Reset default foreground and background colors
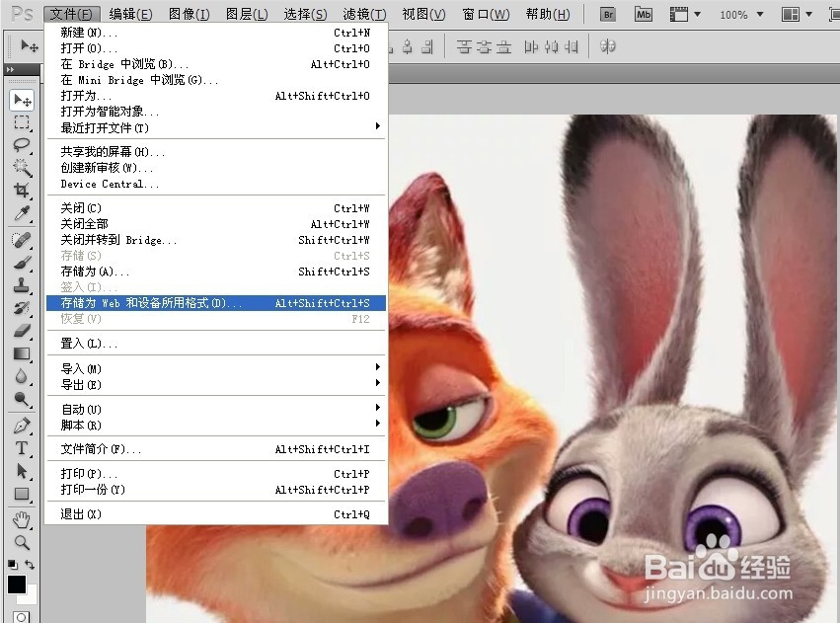Image resolution: width=840 pixels, height=623 pixels. 12,565
